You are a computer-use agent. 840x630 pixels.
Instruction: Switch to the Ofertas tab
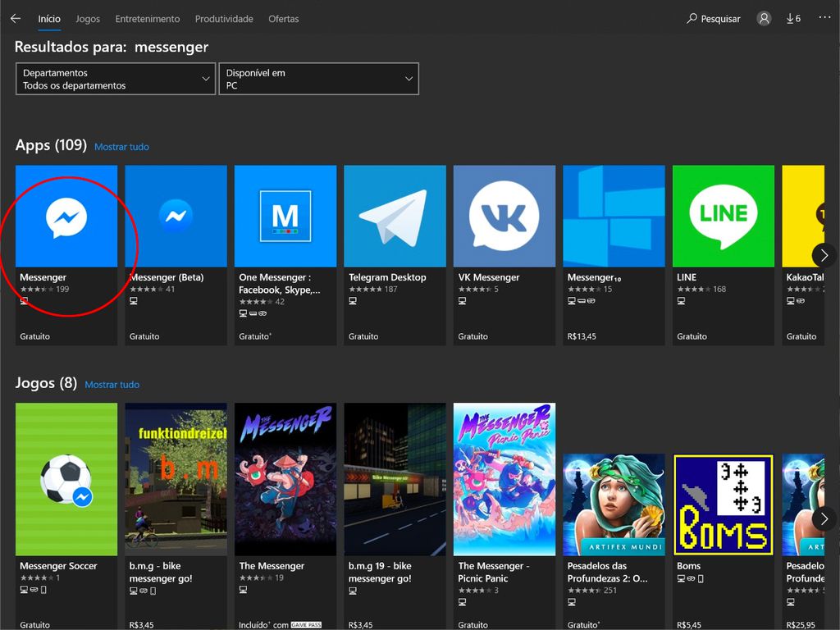[x=283, y=19]
